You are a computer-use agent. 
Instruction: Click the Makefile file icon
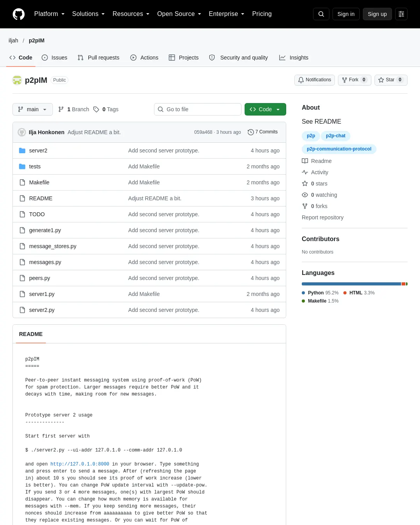click(x=22, y=182)
